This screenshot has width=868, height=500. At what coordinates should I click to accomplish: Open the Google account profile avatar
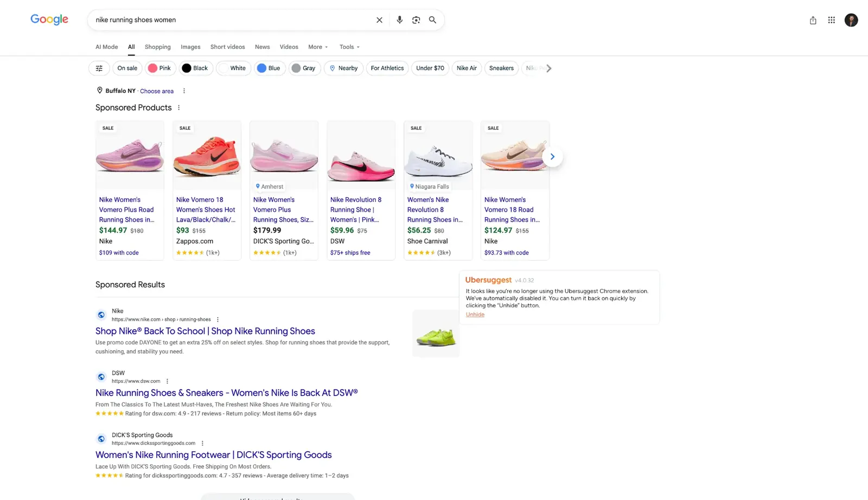point(851,20)
